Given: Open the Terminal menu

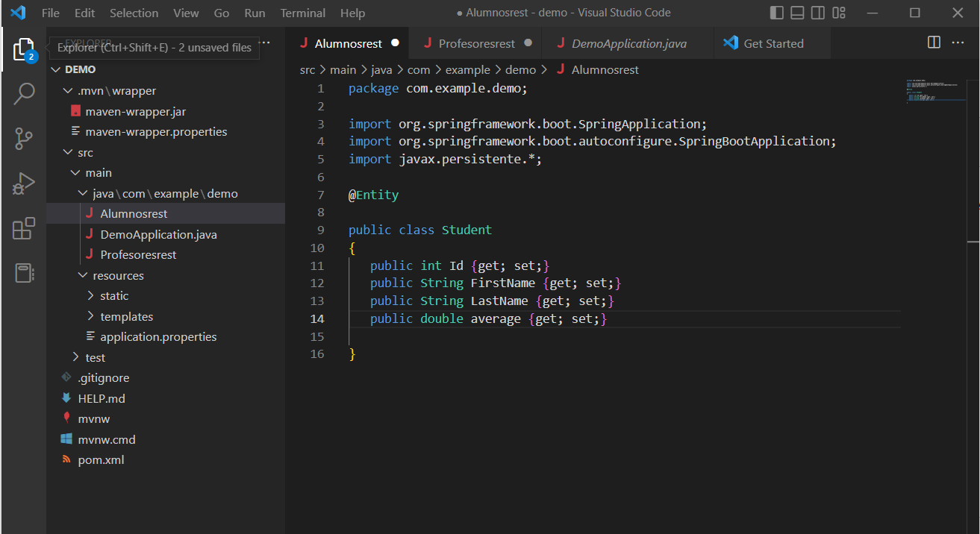Looking at the screenshot, I should click(x=302, y=13).
